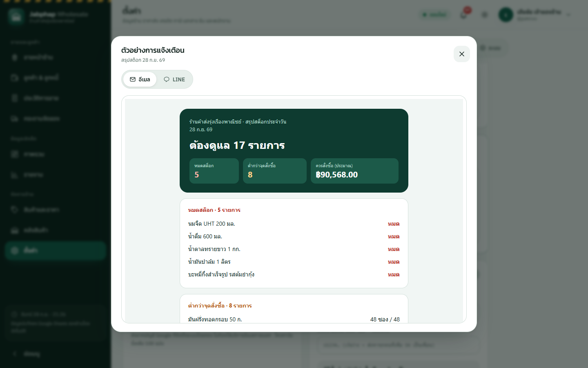Click the headline ต้องดูแล 17 รายการ

coord(237,145)
